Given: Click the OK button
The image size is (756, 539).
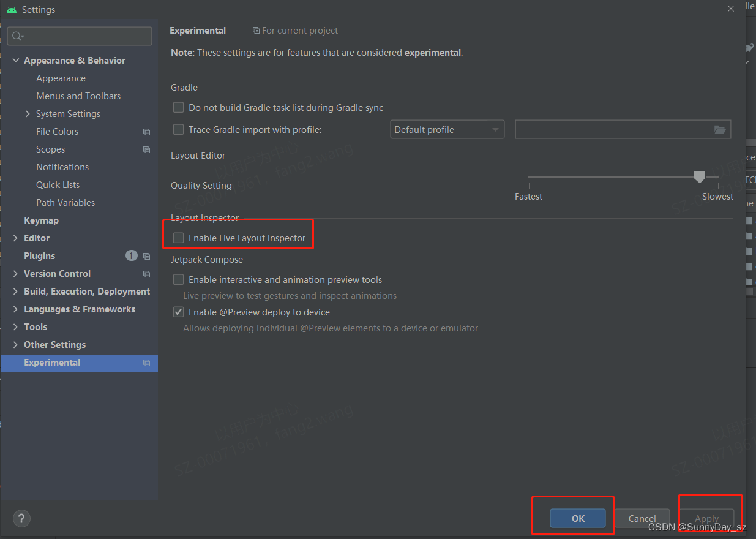Looking at the screenshot, I should (x=578, y=518).
